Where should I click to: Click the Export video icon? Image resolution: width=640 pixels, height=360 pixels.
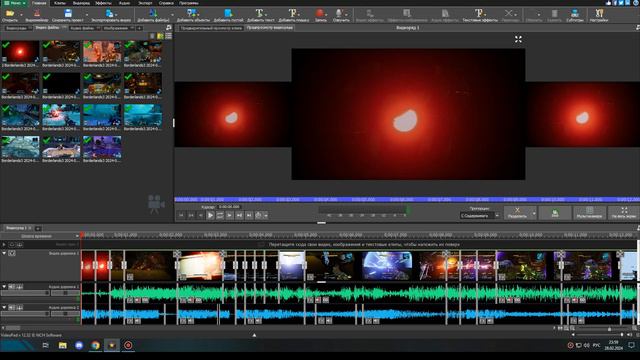(109, 14)
